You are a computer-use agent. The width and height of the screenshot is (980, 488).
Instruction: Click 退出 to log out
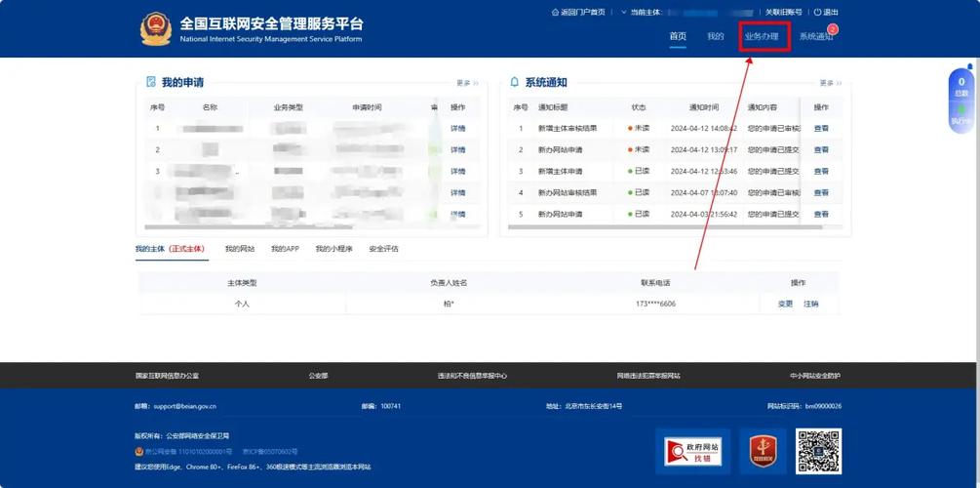click(x=831, y=12)
